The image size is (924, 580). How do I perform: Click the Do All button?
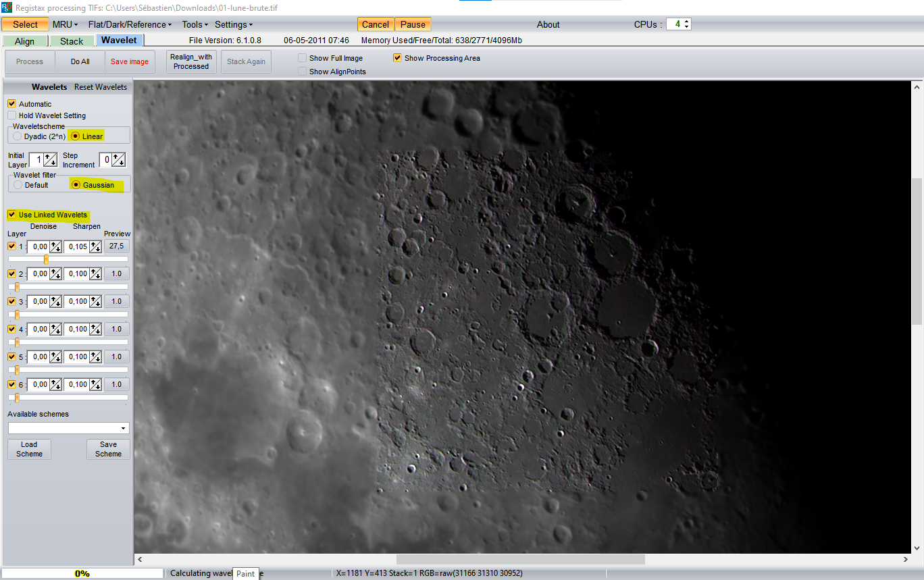pos(80,61)
